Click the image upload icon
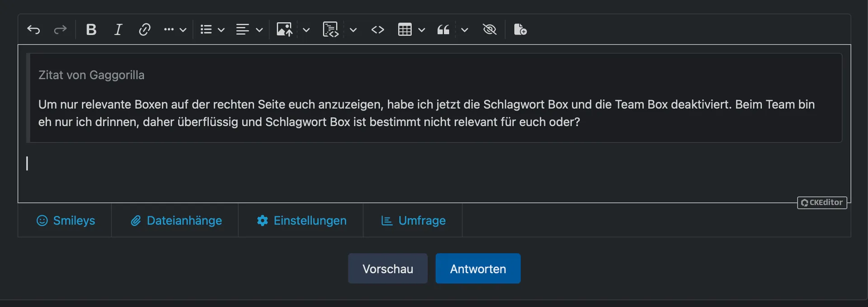The height and width of the screenshot is (307, 868). (x=284, y=30)
